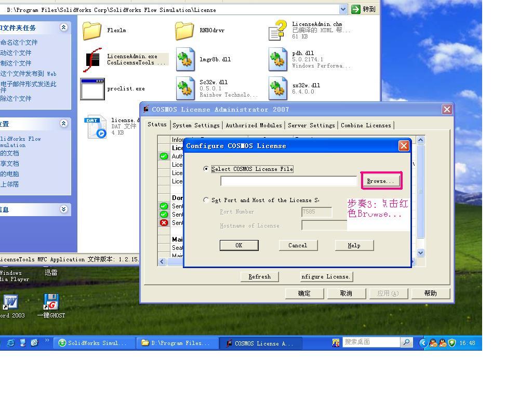Close the Configure COSMOS License dialog
Viewport: 532px width, 399px height.
tap(404, 145)
